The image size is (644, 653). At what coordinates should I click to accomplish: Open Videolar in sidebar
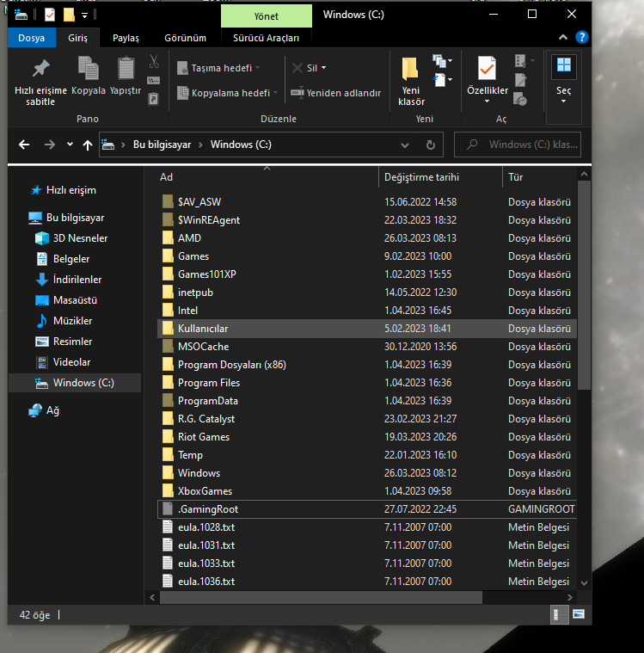point(71,362)
